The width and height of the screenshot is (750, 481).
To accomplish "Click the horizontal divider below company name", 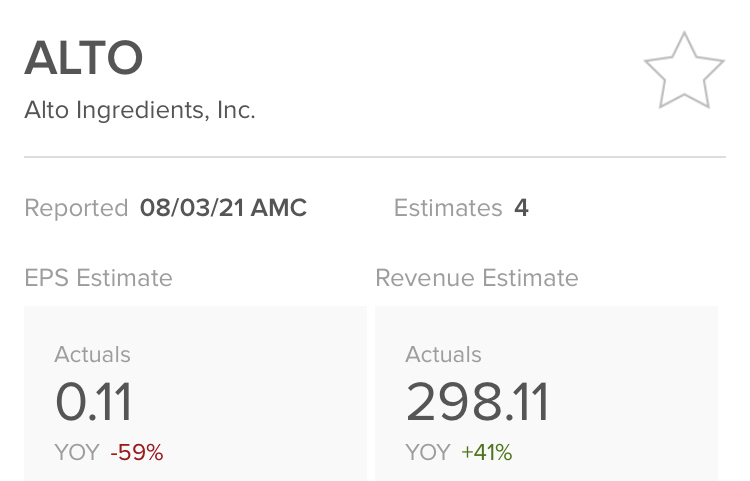I will coord(375,157).
